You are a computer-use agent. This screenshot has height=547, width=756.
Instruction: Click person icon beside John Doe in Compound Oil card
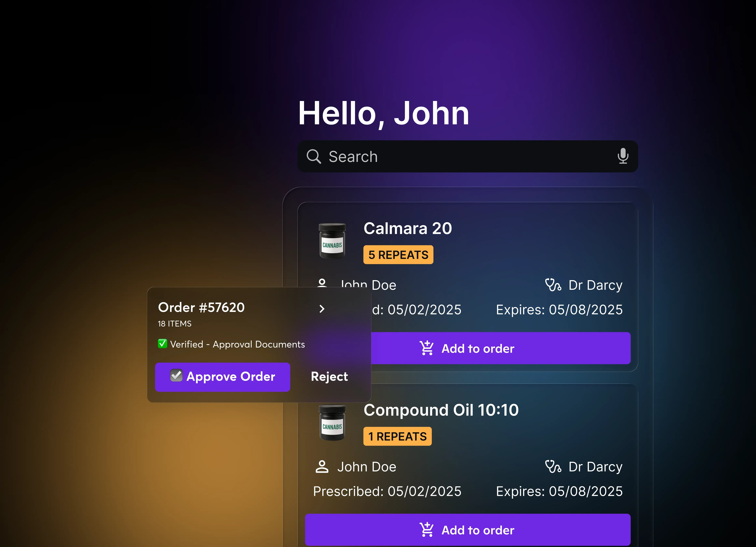click(x=322, y=467)
